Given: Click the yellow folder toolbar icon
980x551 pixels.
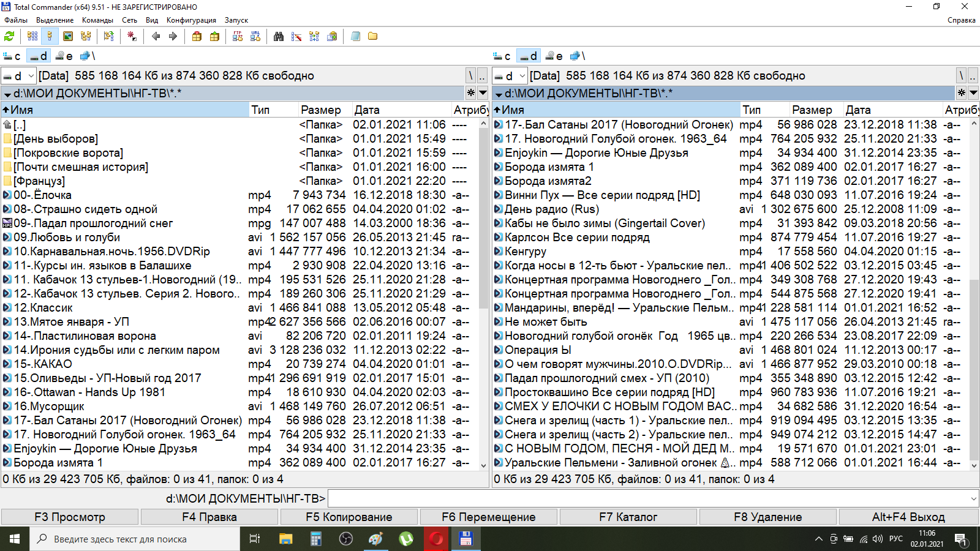Looking at the screenshot, I should click(372, 36).
